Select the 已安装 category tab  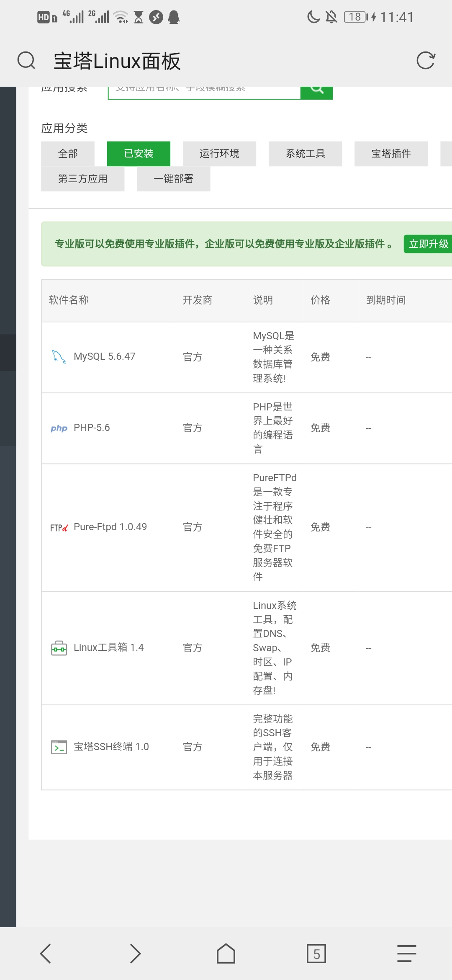coord(139,154)
